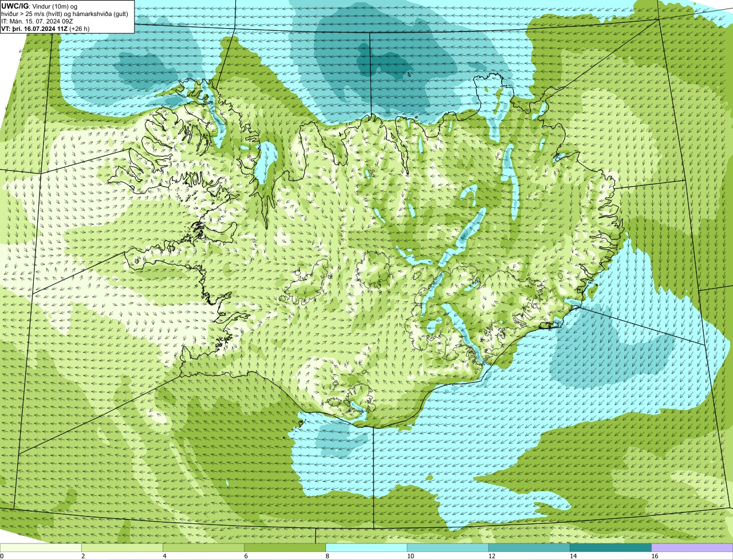
Task: Click the 'UWC/IG: Vindur (10m) og' title line
Action: [x=40, y=6]
